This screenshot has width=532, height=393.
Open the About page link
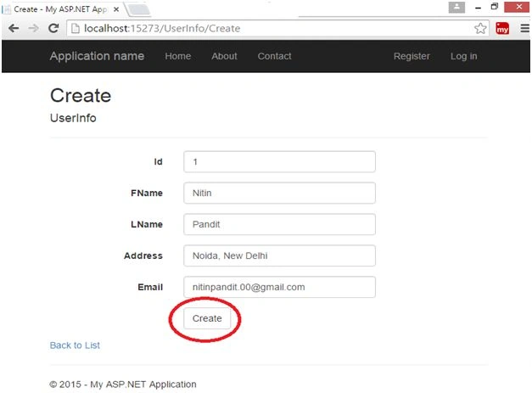[224, 56]
